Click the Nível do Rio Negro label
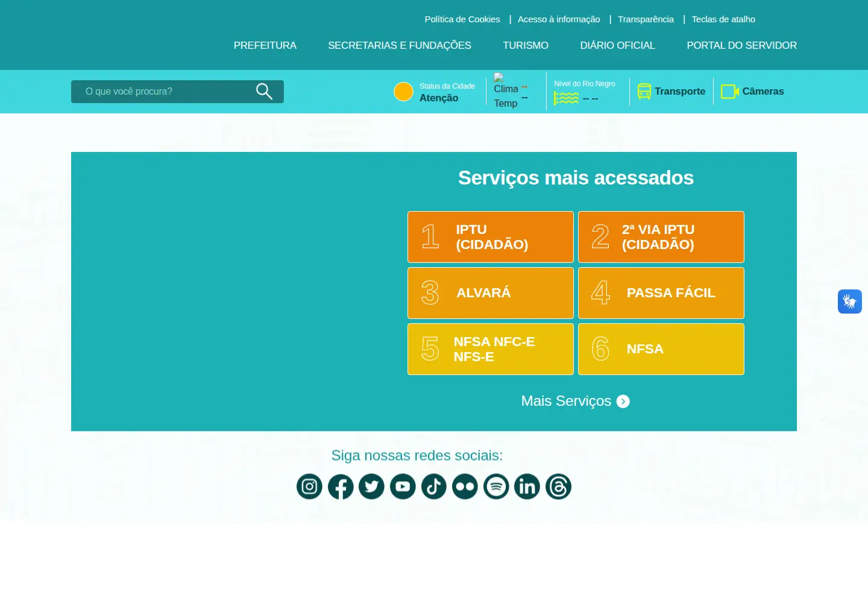The width and height of the screenshot is (868, 603). pos(585,84)
